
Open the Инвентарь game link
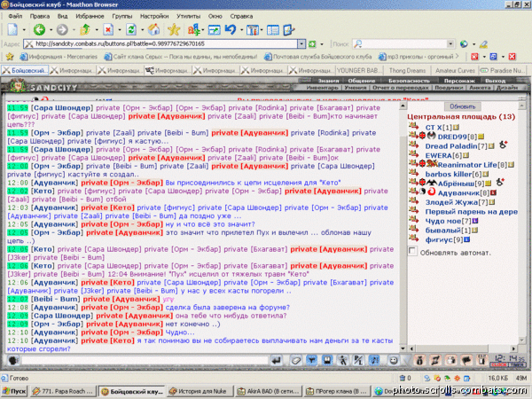pyautogui.click(x=322, y=88)
